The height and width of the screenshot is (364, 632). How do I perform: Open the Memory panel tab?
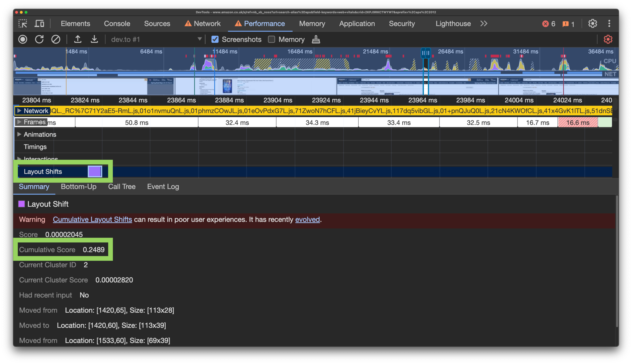point(312,24)
